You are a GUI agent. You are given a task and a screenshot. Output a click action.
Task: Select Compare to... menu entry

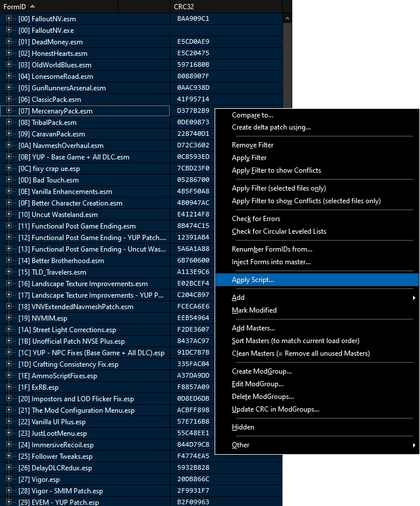click(x=253, y=115)
